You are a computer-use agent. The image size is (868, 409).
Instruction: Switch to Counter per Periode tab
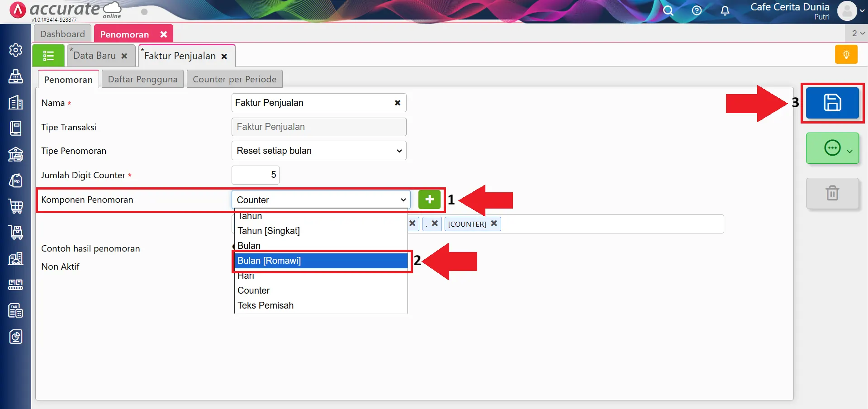[234, 79]
